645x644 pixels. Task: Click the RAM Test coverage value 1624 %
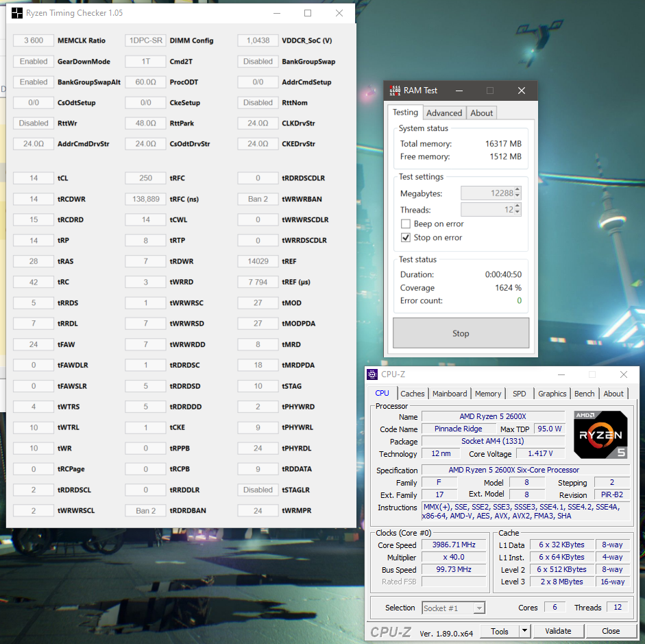point(508,287)
